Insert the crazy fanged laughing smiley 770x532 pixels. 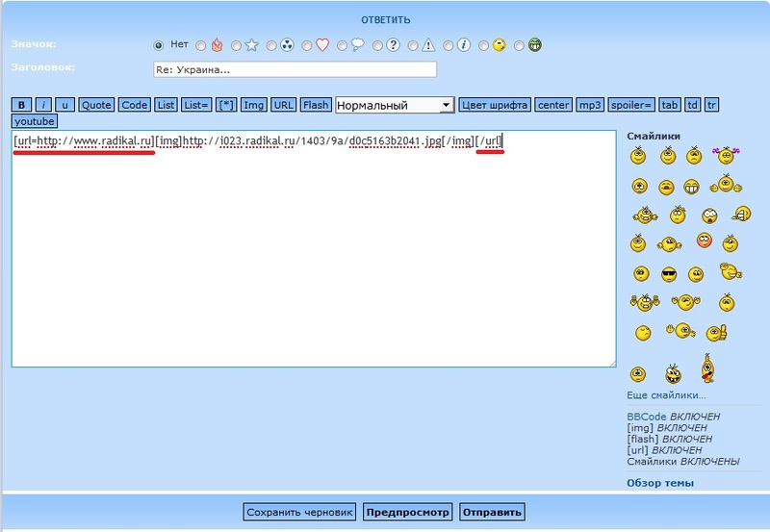(673, 374)
